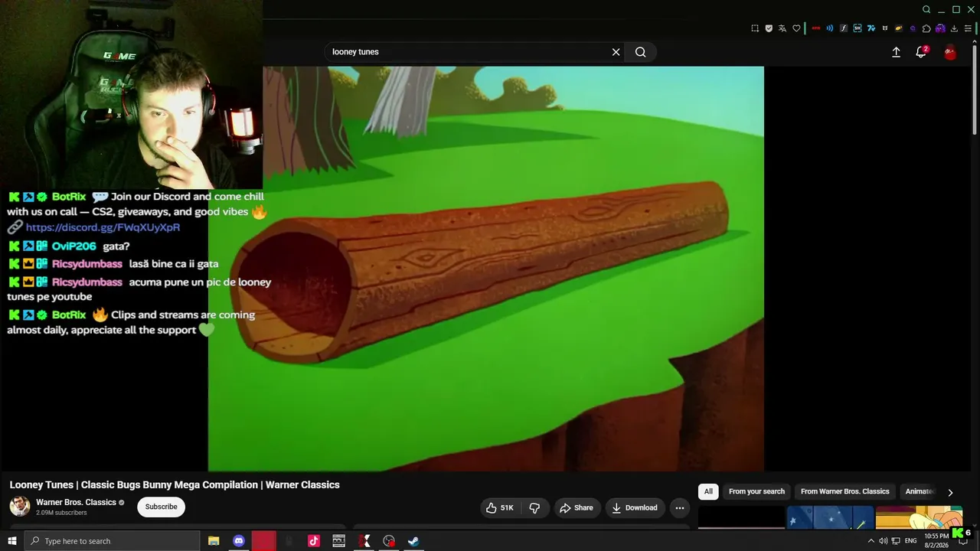Open the Windows Start menu

(11, 541)
